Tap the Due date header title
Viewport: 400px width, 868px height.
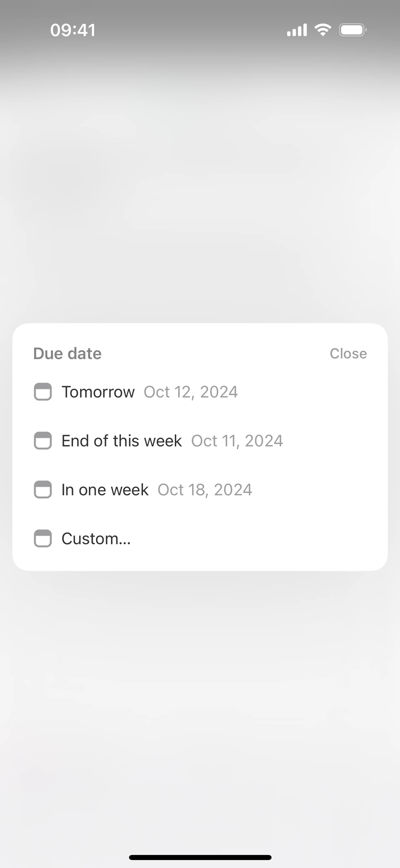pos(67,353)
